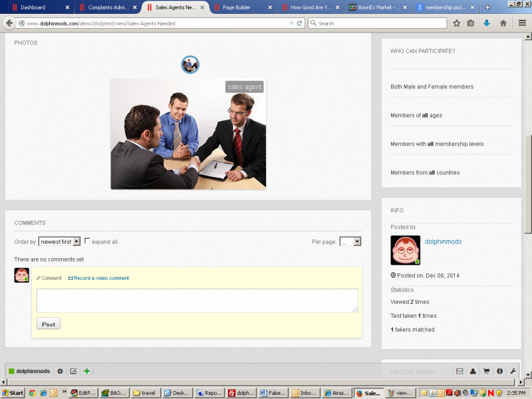Image resolution: width=532 pixels, height=399 pixels.
Task: Open the Firefox hamburger menu
Action: pyautogui.click(x=522, y=23)
